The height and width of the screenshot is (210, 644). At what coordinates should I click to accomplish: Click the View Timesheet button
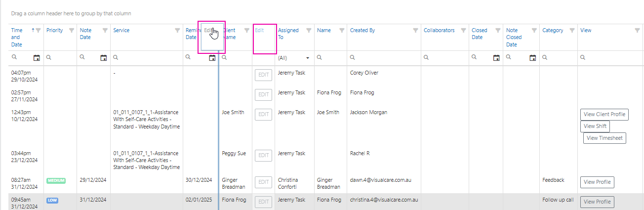pos(604,138)
